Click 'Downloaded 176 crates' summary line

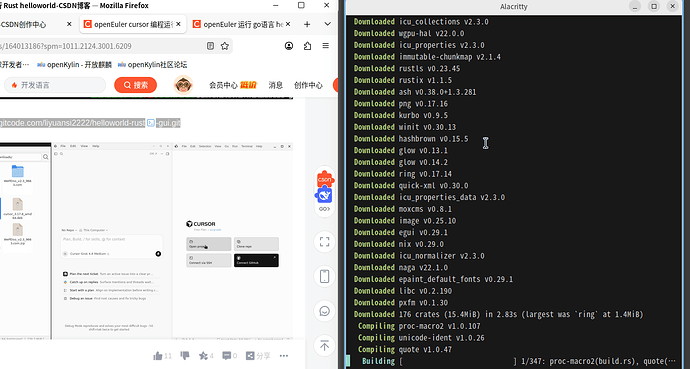[x=499, y=314]
